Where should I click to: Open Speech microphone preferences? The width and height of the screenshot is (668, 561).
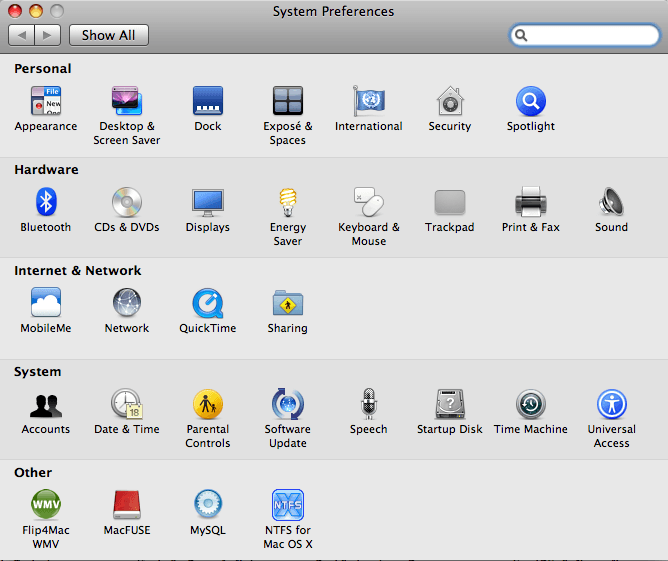click(x=369, y=403)
